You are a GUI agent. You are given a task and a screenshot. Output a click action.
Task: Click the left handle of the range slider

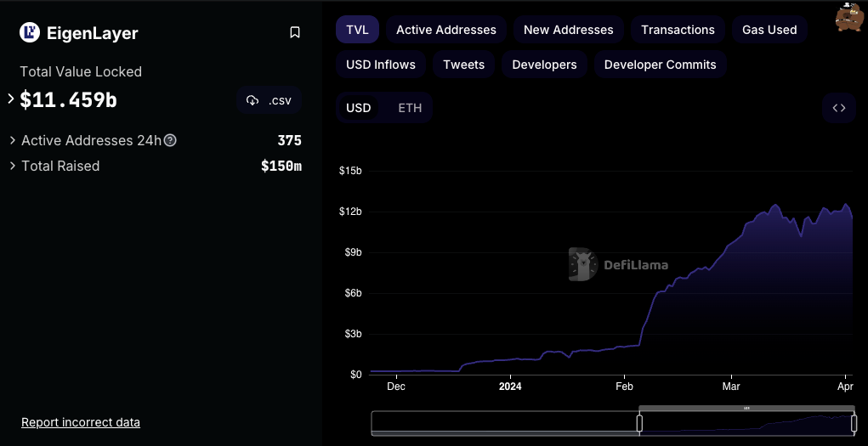tap(639, 423)
